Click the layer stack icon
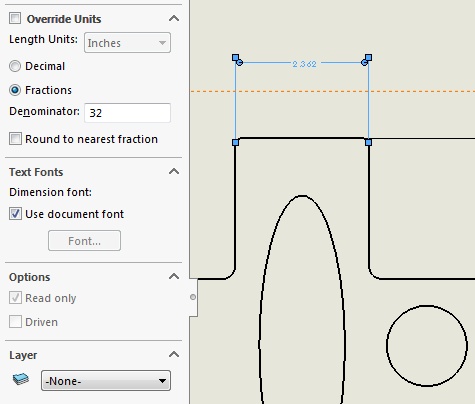This screenshot has width=475, height=404. pos(21,379)
